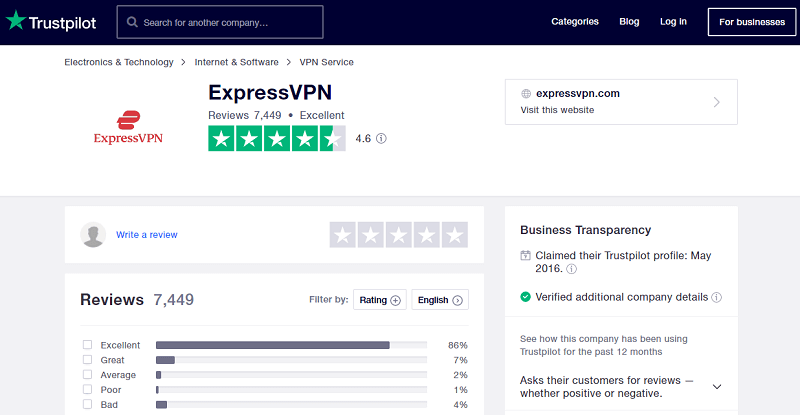The height and width of the screenshot is (415, 800).
Task: Rate two stars in review box
Action: click(370, 235)
